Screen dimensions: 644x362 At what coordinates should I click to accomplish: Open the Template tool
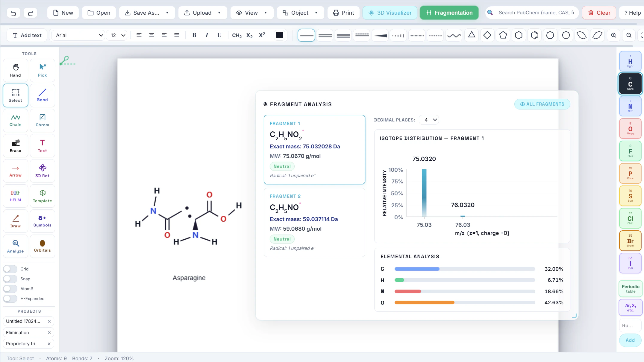(x=43, y=196)
